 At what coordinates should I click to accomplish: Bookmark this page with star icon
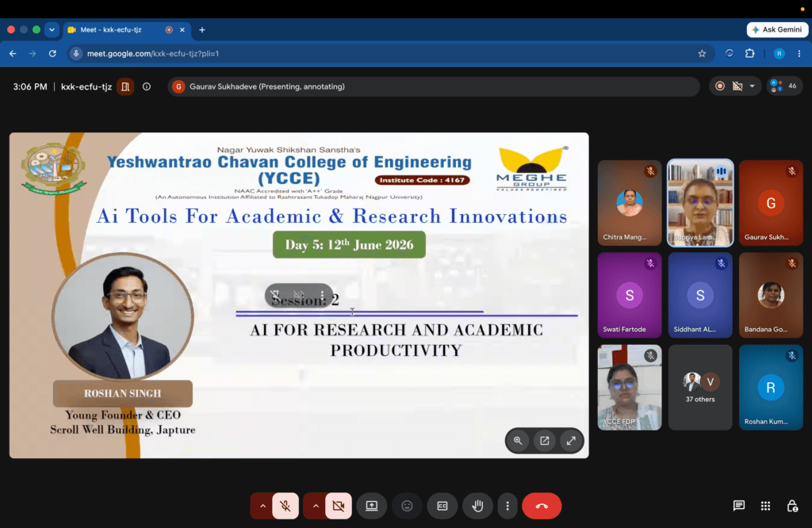coord(702,53)
